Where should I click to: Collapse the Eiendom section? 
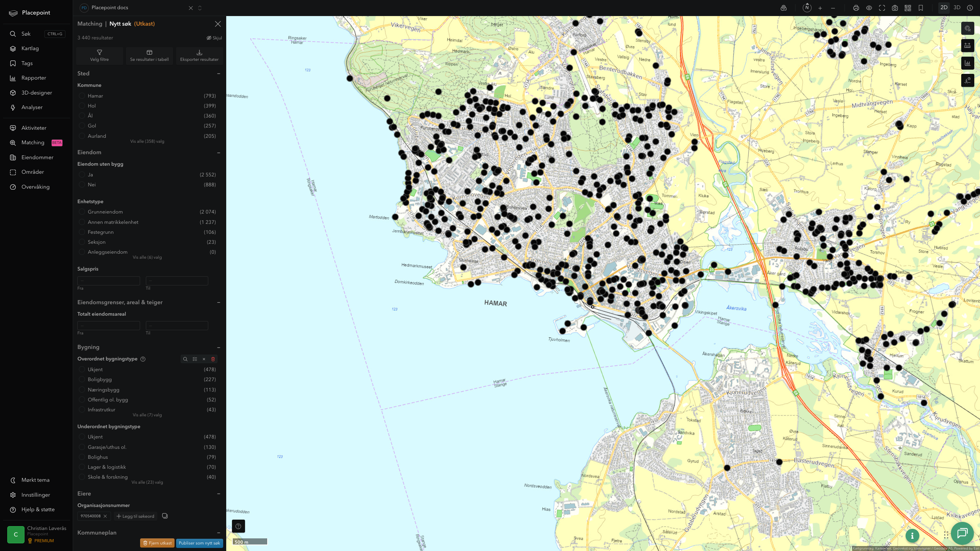(219, 153)
